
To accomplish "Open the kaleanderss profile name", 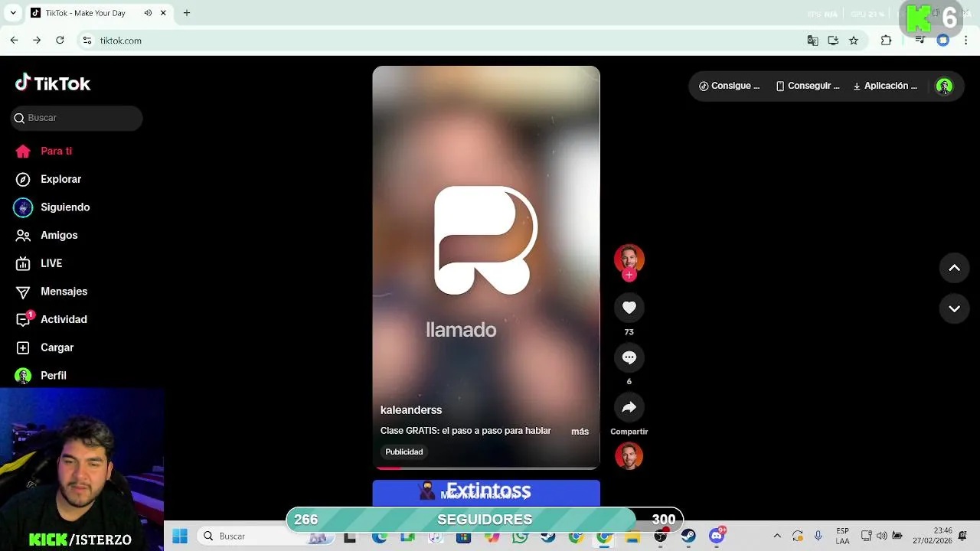I will tap(411, 410).
